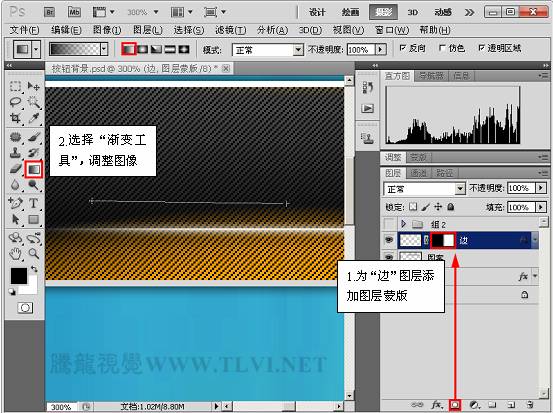Select the Dodge tool
The width and height of the screenshot is (553, 413).
pyautogui.click(x=34, y=185)
